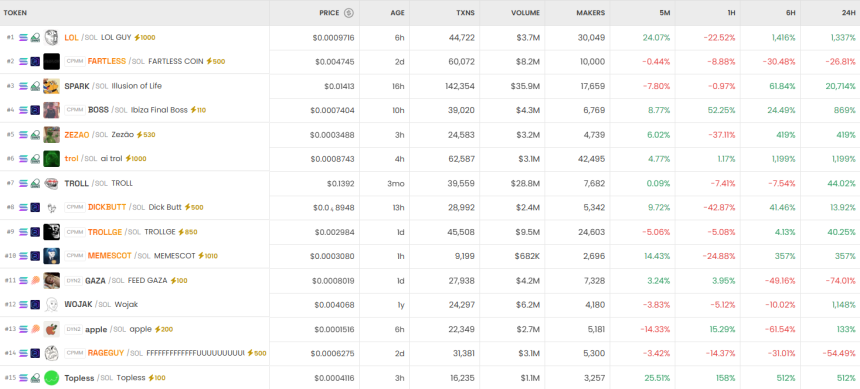Sort by the AGE column header
860x389 pixels.
click(x=398, y=13)
